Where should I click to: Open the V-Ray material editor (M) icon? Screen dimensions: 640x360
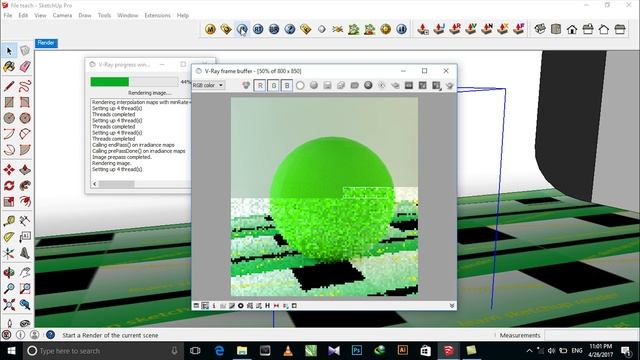click(x=210, y=29)
